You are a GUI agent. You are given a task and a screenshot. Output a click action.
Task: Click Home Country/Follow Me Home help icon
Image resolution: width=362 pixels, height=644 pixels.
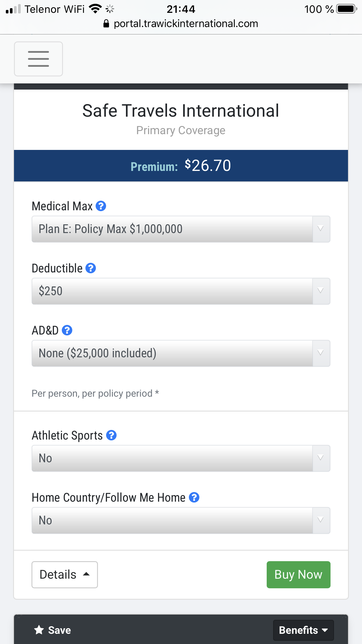(x=194, y=497)
